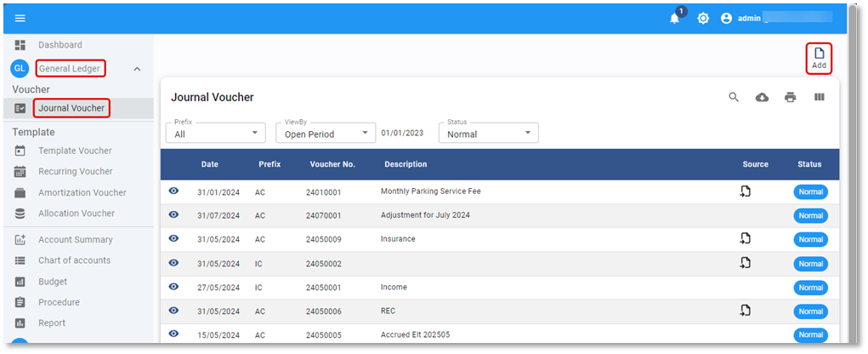The image size is (868, 354).
Task: Click source document icon for Insurance row
Action: tap(745, 239)
